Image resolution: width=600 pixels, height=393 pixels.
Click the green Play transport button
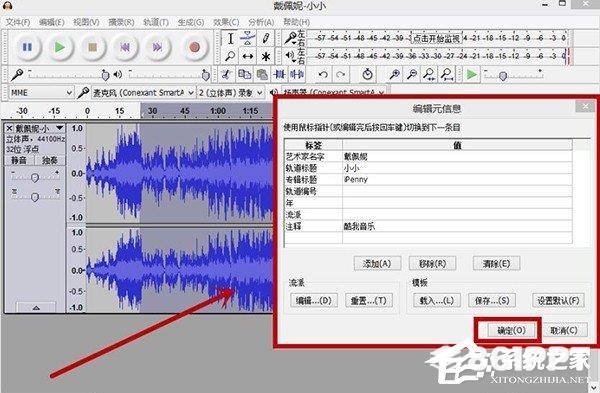point(60,47)
